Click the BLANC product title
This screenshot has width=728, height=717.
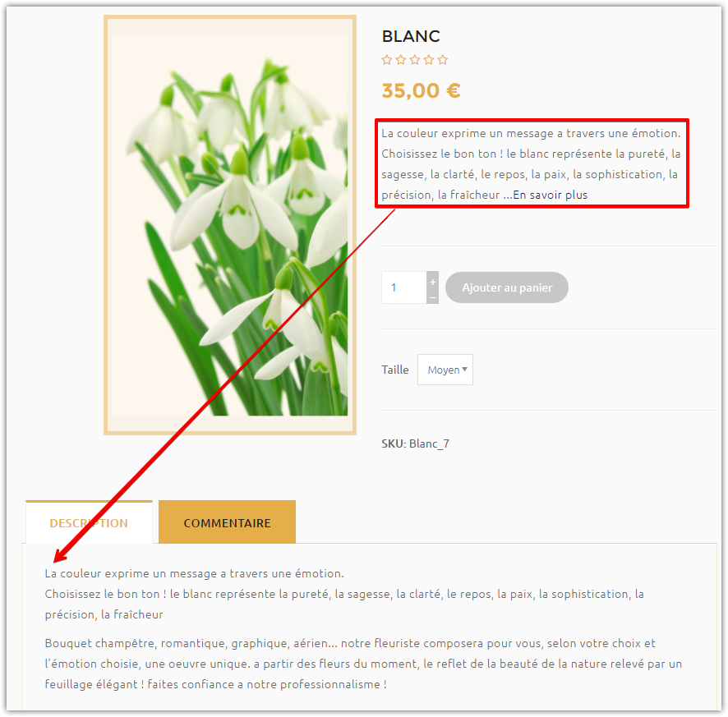411,36
